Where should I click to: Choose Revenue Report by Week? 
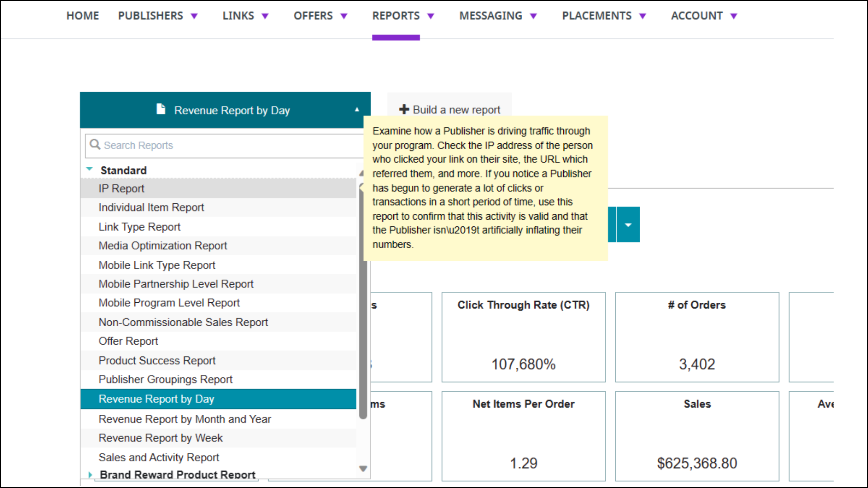[160, 438]
